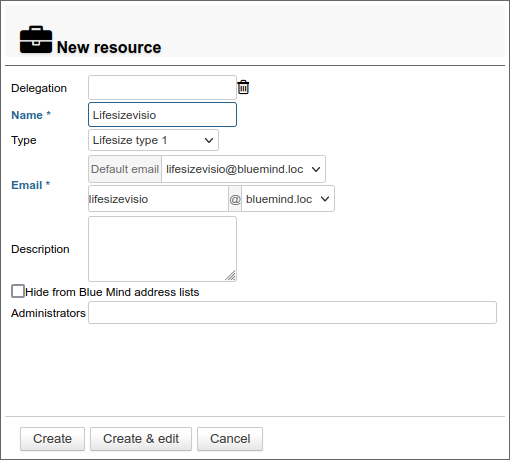Open the Type dropdown showing Lifesize type 1
The image size is (510, 460).
coord(153,140)
